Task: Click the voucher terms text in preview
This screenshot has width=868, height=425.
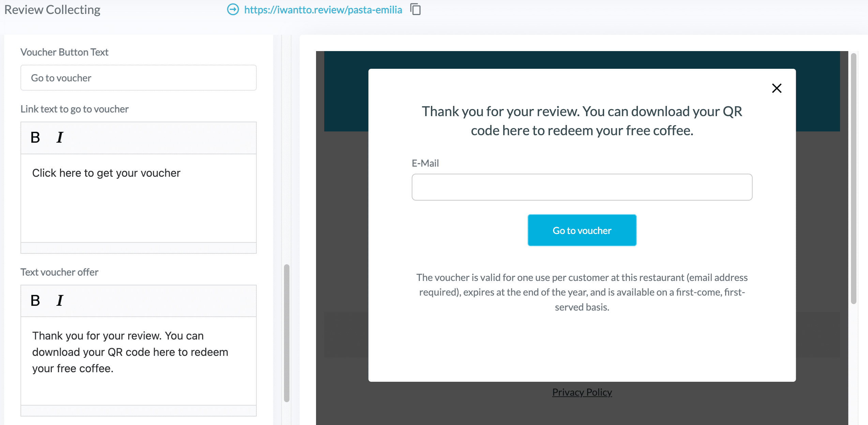Action: click(582, 292)
